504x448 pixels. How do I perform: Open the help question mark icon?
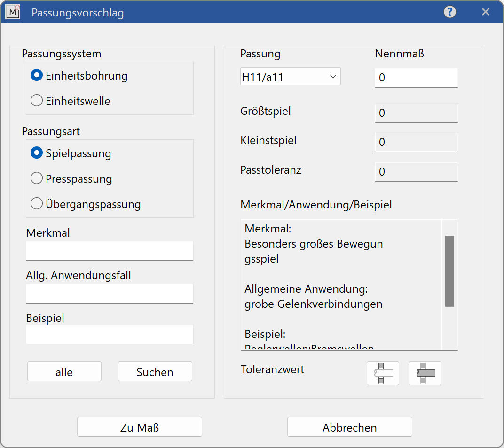click(x=449, y=12)
